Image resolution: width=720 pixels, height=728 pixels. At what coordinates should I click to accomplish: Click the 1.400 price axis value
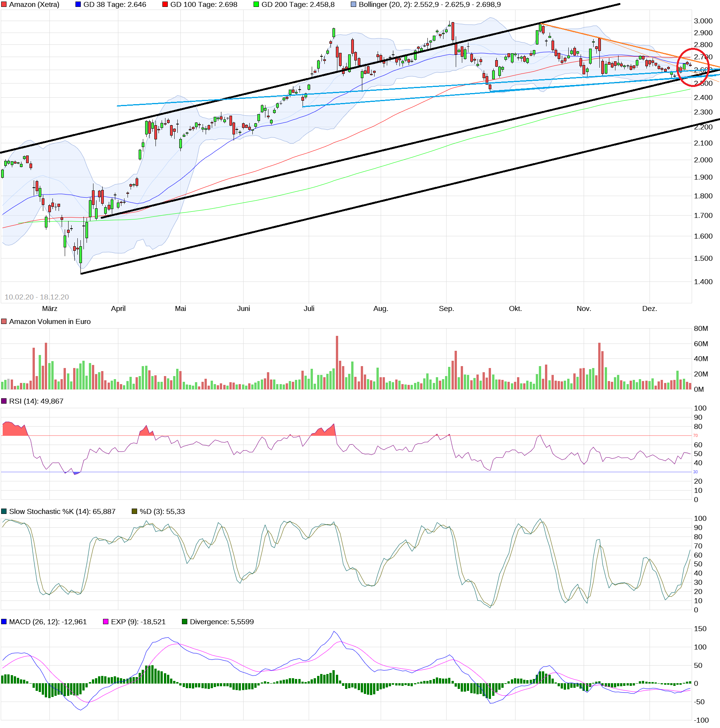point(703,281)
